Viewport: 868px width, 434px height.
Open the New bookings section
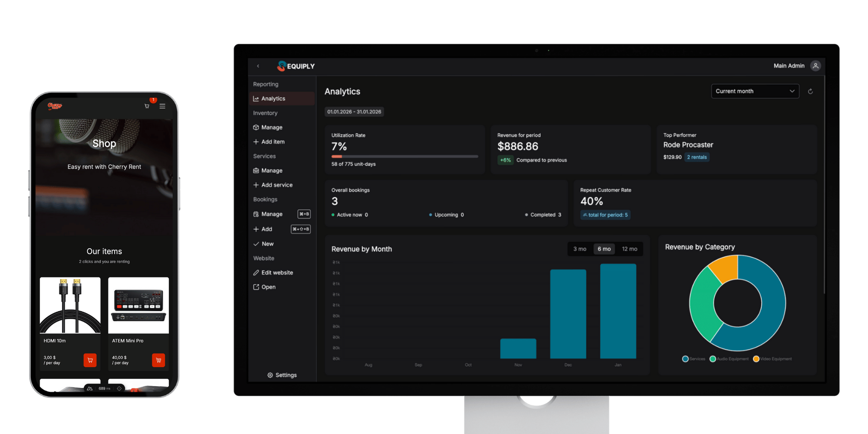tap(267, 244)
